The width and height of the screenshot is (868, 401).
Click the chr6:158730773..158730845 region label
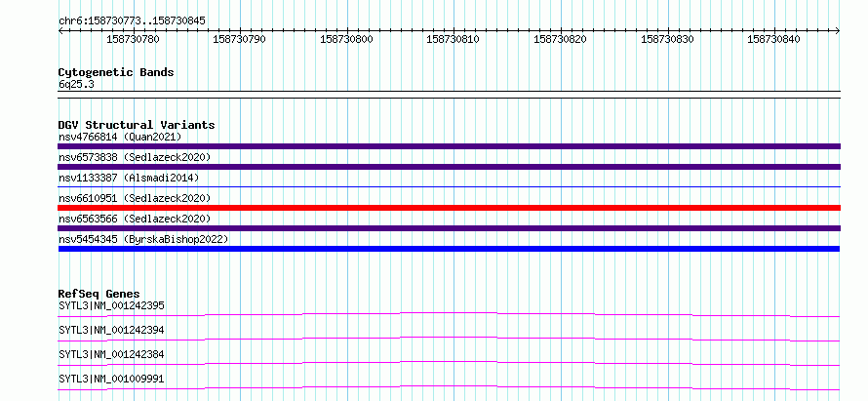132,21
